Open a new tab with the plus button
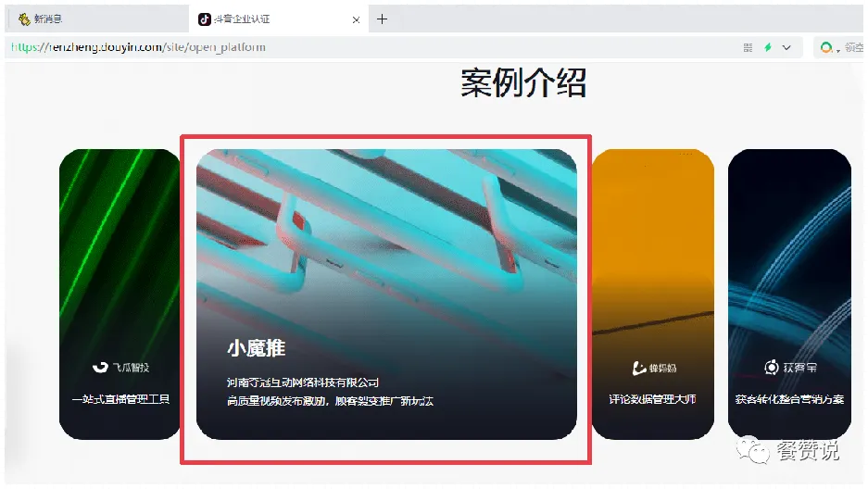Screen dimensions: 868x489 (x=382, y=19)
